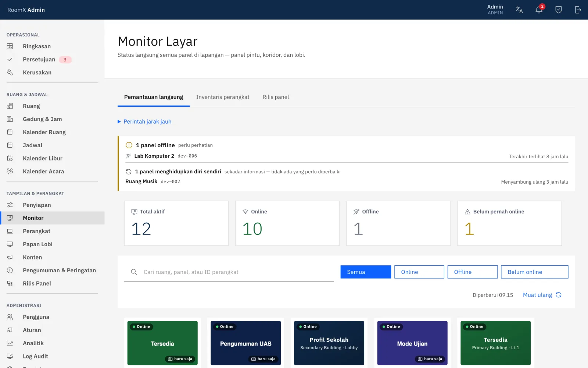
Task: Open notifications bell with 2 alerts
Action: coord(539,10)
